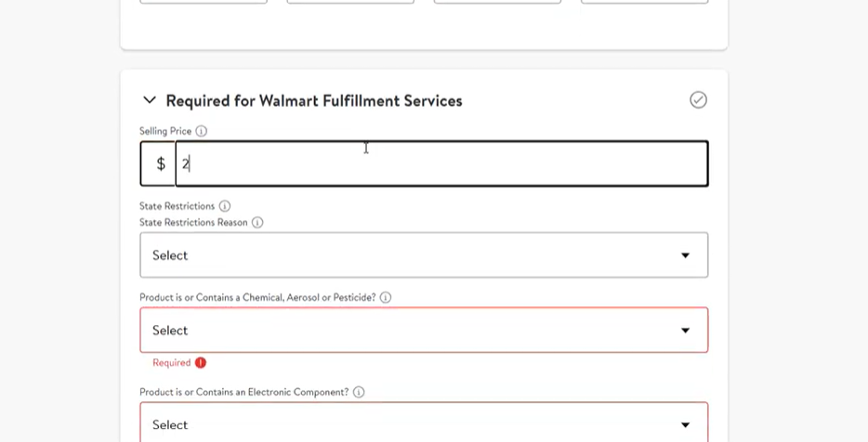Show Selling Price info tooltip icon
868x442 pixels.
click(x=202, y=132)
